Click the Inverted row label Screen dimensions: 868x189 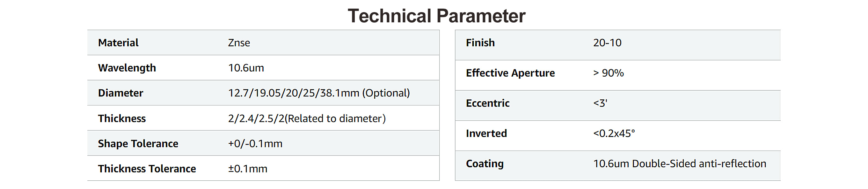pyautogui.click(x=486, y=134)
